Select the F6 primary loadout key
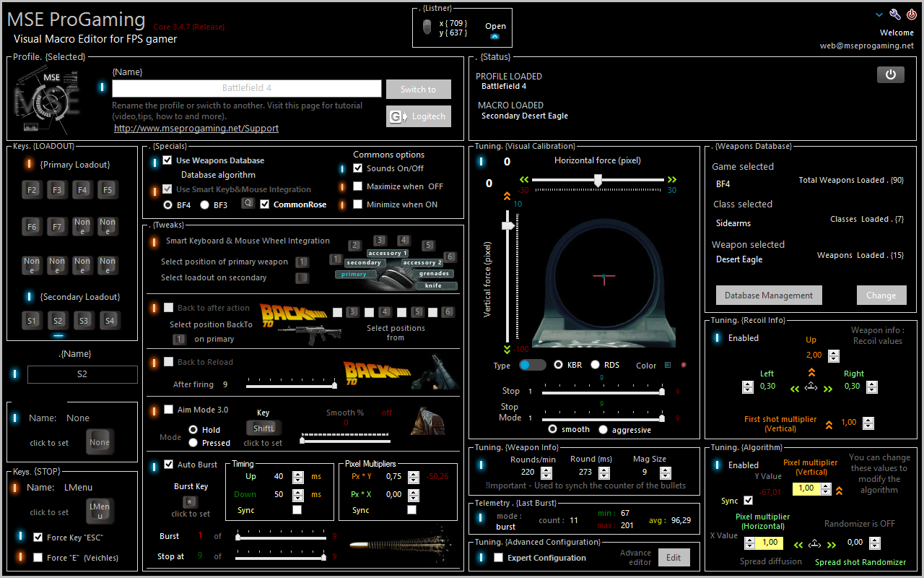Image resolution: width=924 pixels, height=578 pixels. click(32, 226)
